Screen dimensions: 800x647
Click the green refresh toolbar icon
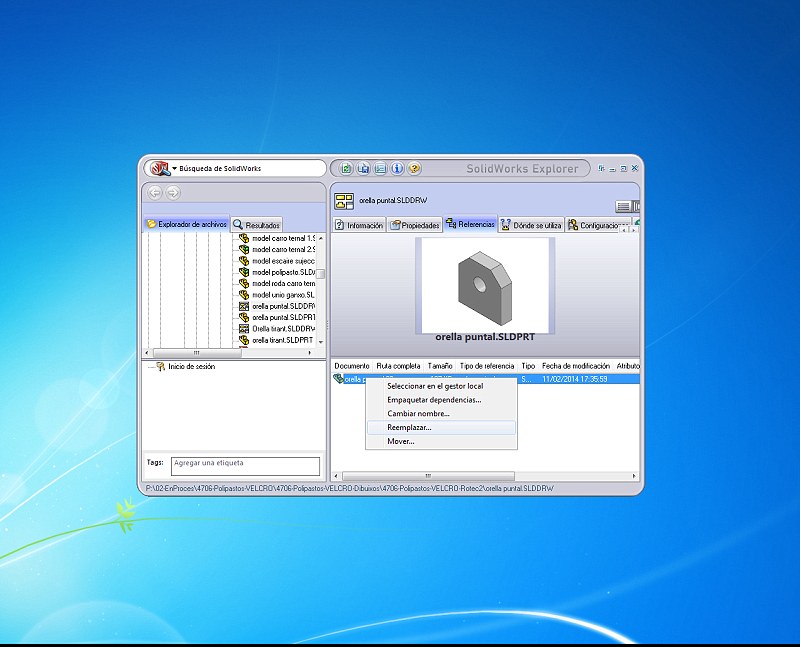coord(346,168)
